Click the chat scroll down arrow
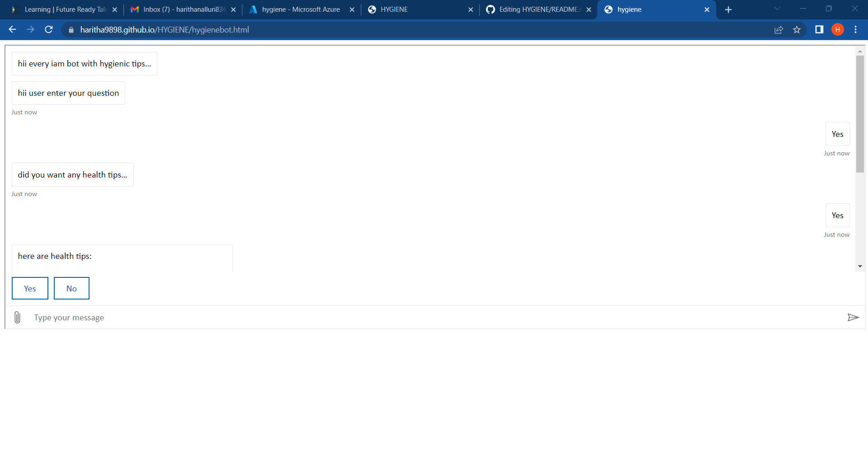The height and width of the screenshot is (459, 868). 860,267
